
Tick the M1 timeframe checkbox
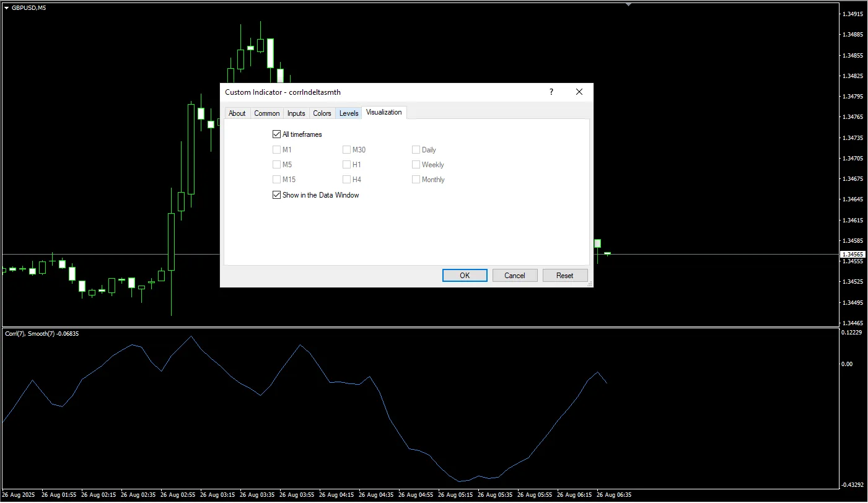[x=276, y=150]
